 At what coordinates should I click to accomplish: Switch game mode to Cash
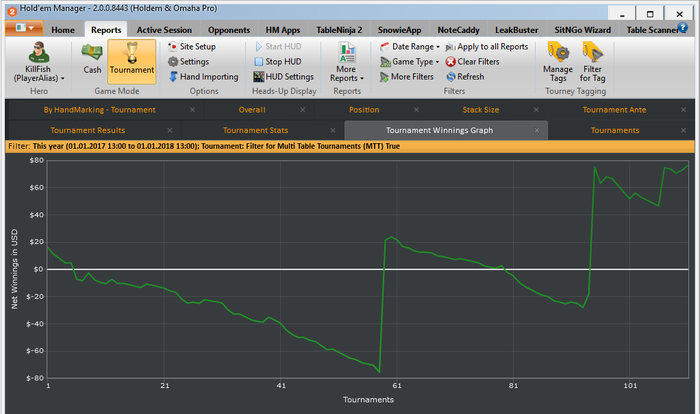tap(92, 59)
